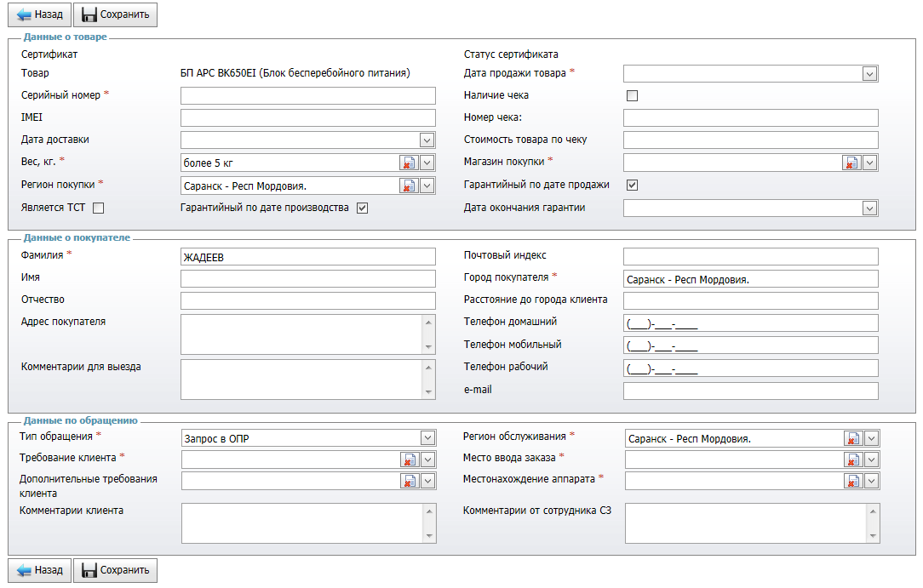The height and width of the screenshot is (588, 923).
Task: Expand the Регион обслуживания dropdown
Action: point(871,438)
